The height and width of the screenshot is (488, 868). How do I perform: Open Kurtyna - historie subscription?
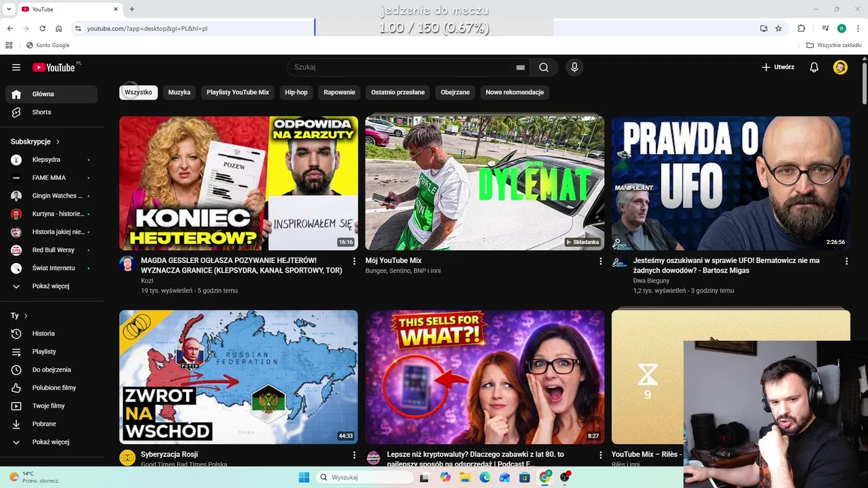pos(52,214)
